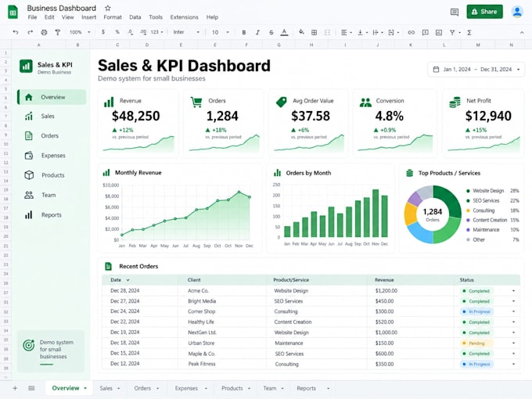Go to Sales in the sidebar
This screenshot has height=399, width=532.
(x=48, y=116)
